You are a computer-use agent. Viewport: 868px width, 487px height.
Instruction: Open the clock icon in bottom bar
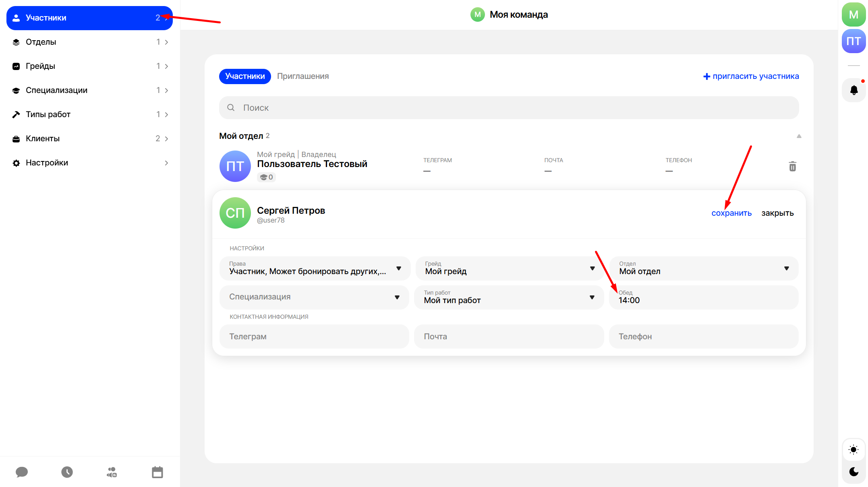click(x=67, y=472)
